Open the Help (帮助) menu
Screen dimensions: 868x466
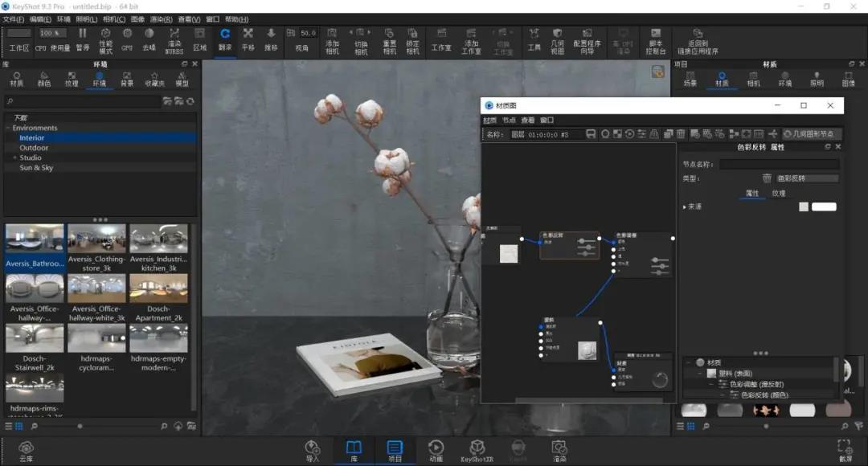tap(236, 19)
